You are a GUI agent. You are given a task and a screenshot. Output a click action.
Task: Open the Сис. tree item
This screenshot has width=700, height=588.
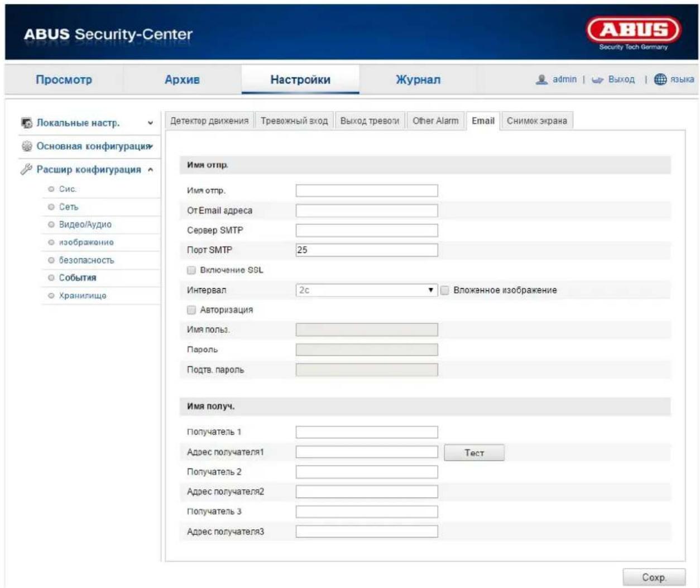tap(68, 189)
